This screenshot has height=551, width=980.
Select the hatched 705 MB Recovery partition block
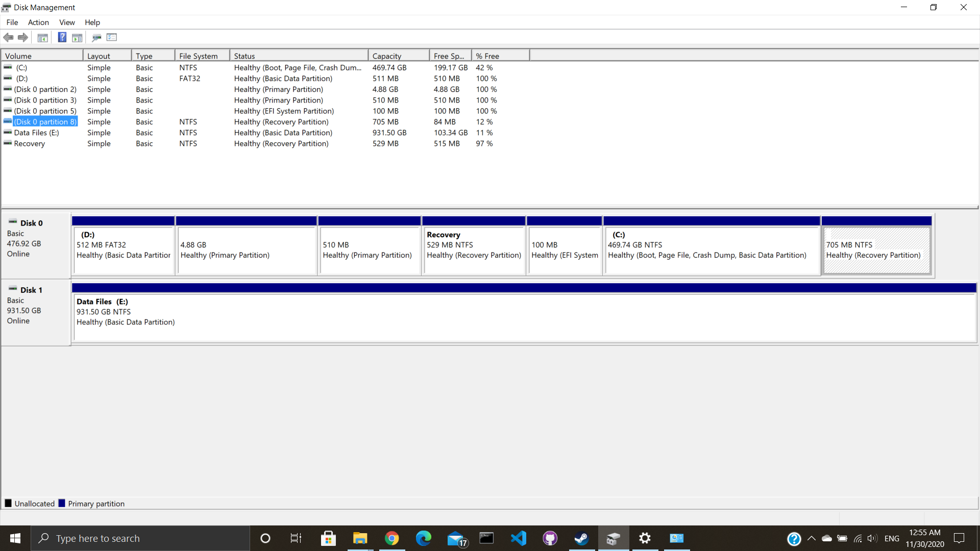click(876, 250)
